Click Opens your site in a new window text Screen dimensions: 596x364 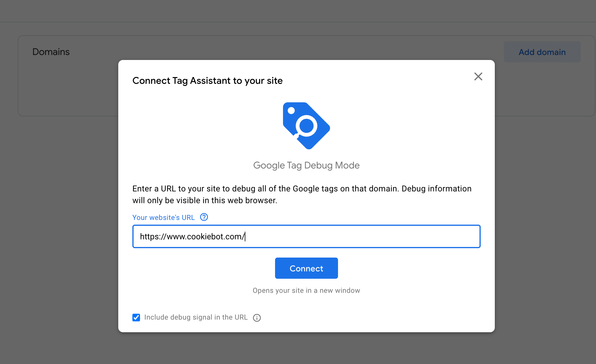pos(306,290)
